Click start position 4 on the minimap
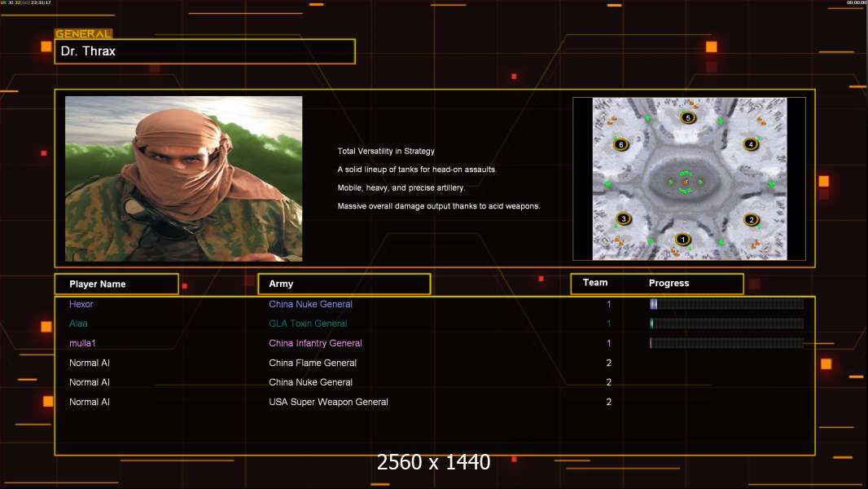The image size is (868, 489). click(x=751, y=144)
